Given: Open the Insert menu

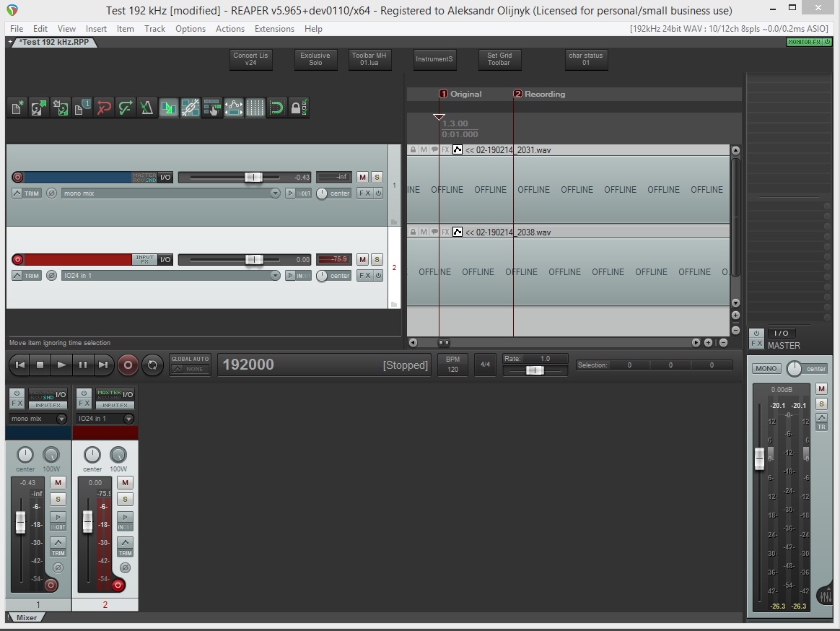Looking at the screenshot, I should [x=96, y=29].
